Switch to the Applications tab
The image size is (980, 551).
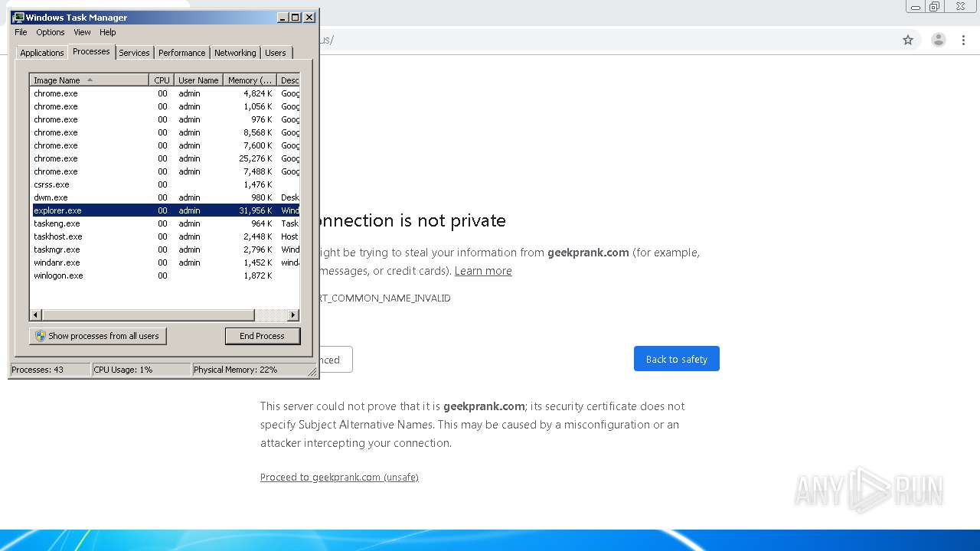pos(41,53)
